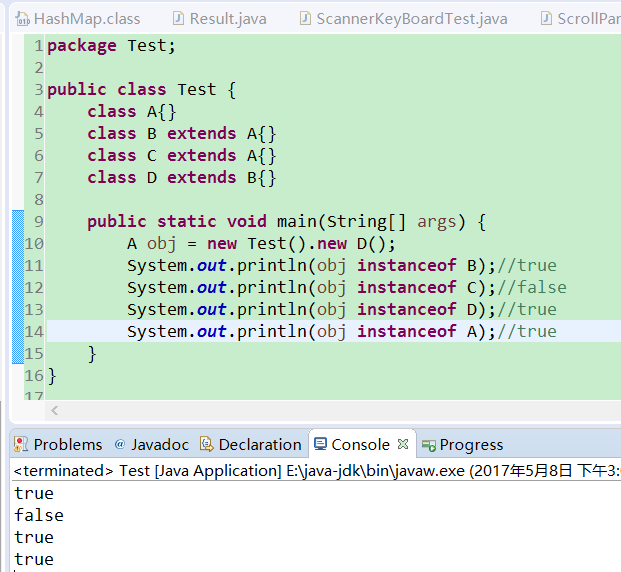Click the main method signature line
This screenshot has width=621, height=572.
tap(287, 222)
